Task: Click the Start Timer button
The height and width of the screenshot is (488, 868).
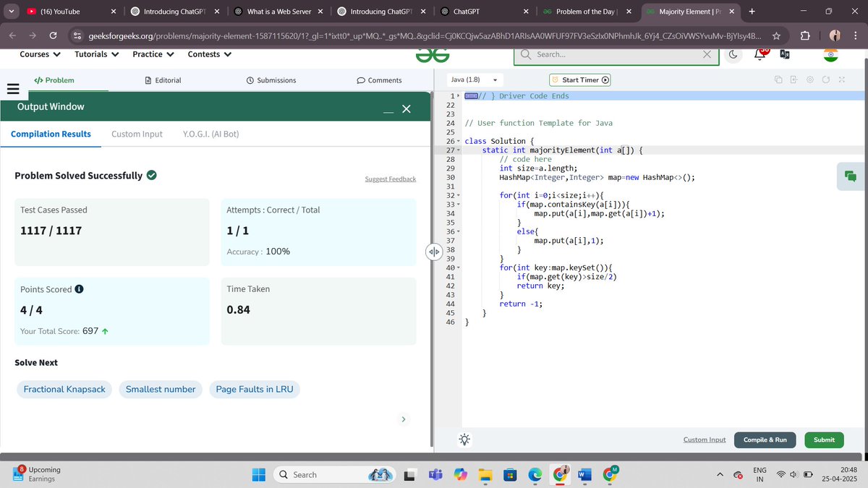Action: click(x=579, y=80)
